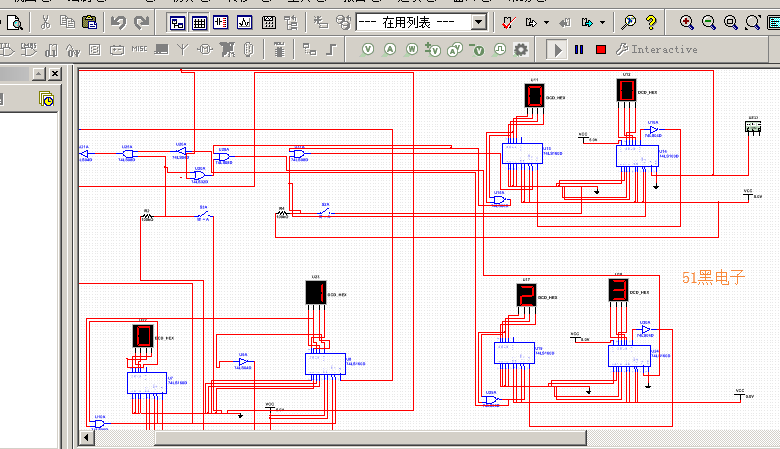Screen dimensions: 780x449
Task: Click the up-arrow button on left panel
Action: click(39, 74)
